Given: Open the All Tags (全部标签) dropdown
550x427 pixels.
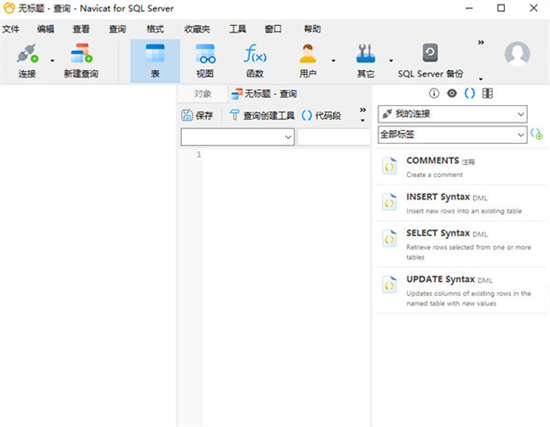Looking at the screenshot, I should coord(452,135).
